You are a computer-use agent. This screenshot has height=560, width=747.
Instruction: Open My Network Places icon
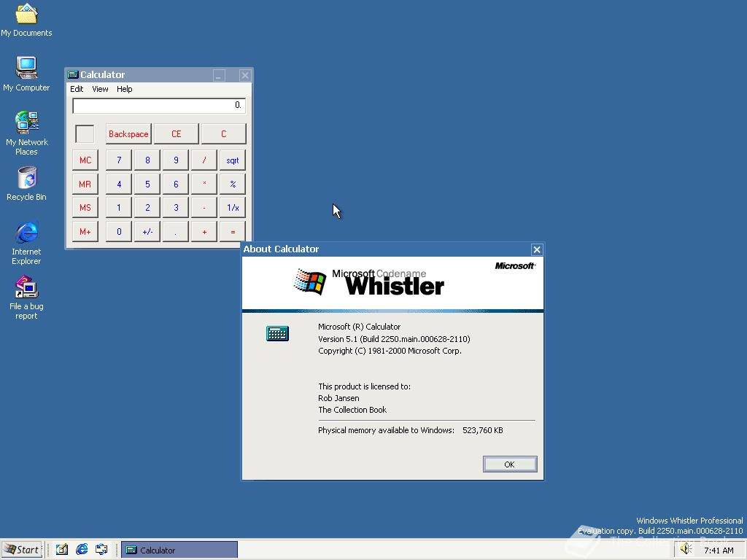click(x=26, y=133)
